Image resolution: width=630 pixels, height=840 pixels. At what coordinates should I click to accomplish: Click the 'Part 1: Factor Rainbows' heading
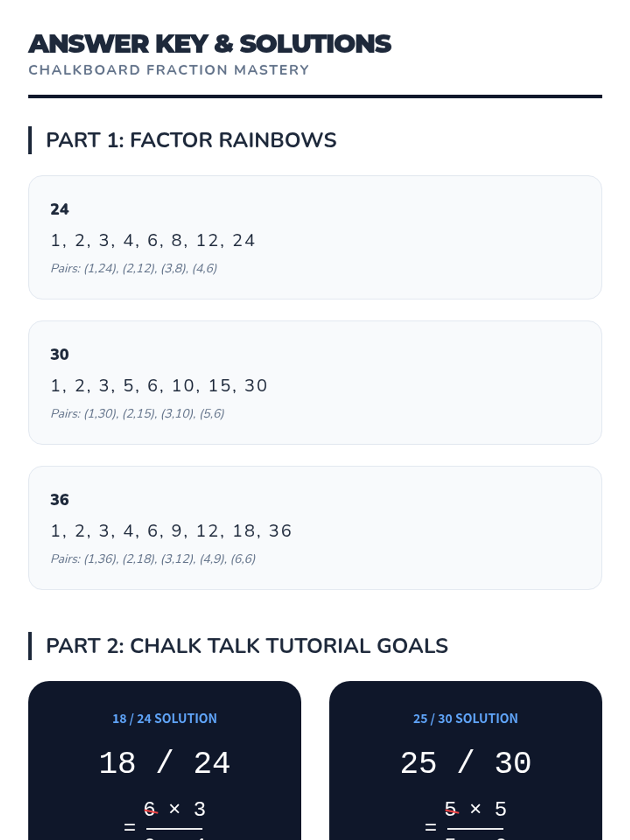pyautogui.click(x=191, y=140)
